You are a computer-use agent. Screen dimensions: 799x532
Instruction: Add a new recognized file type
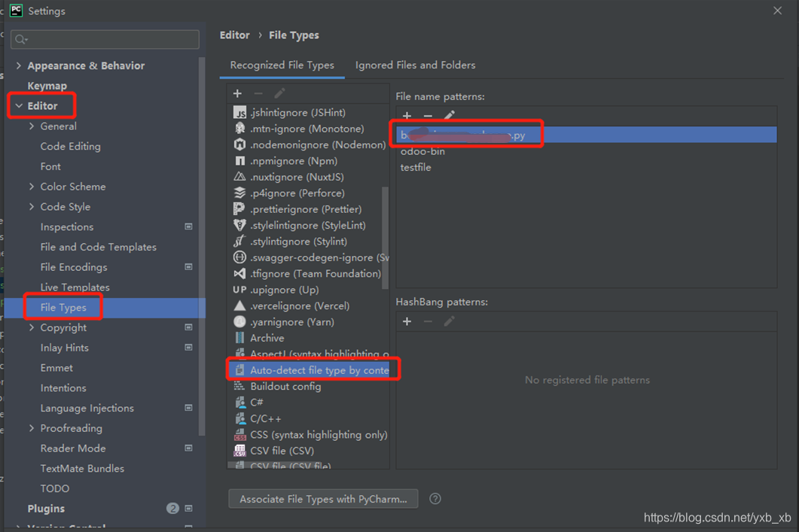click(237, 93)
